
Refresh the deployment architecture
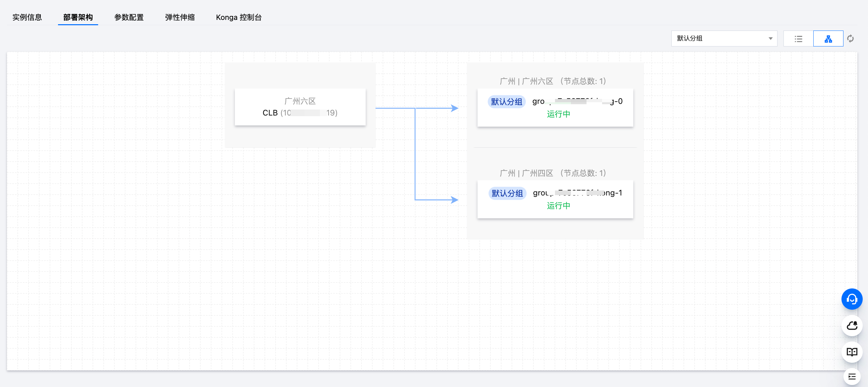[x=850, y=39]
